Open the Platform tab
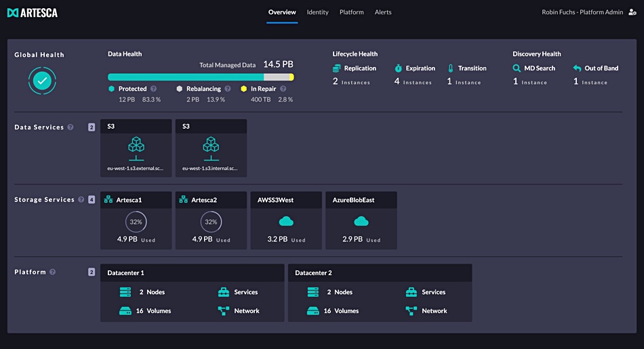Image resolution: width=644 pixels, height=349 pixels. click(x=352, y=12)
